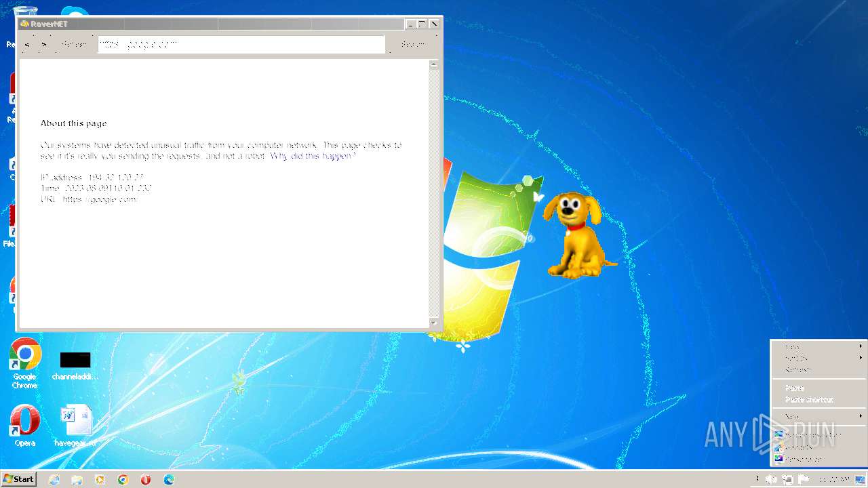868x488 pixels.
Task: Show hidden system tray icons
Action: pos(757,479)
